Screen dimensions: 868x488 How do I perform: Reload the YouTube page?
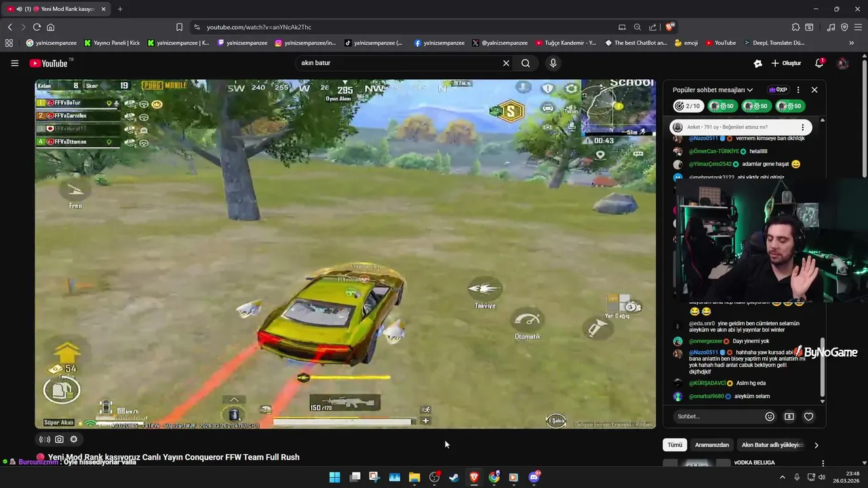click(37, 27)
